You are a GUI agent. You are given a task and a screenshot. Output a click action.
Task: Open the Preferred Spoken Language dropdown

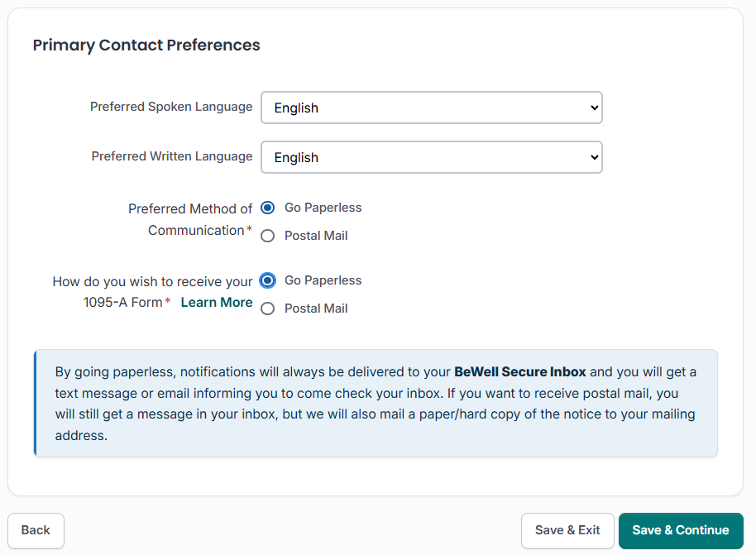coord(430,108)
